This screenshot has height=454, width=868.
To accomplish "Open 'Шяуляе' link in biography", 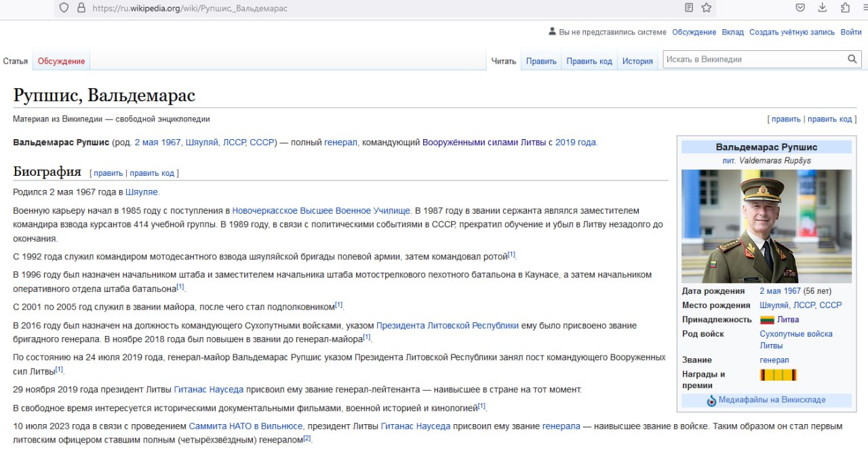I will (x=142, y=192).
